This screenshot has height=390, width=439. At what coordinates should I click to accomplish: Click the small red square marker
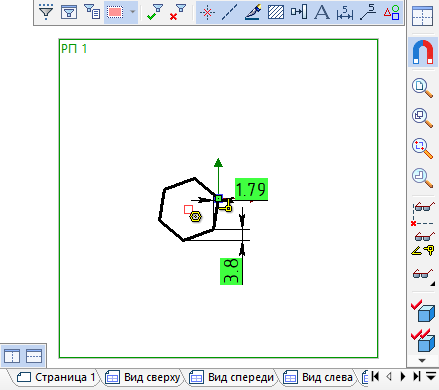click(188, 209)
